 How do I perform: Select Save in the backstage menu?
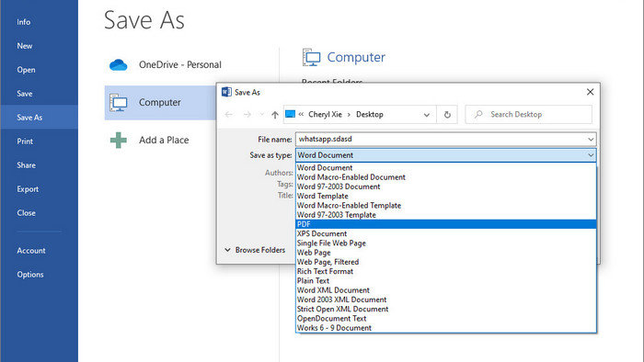tap(25, 93)
